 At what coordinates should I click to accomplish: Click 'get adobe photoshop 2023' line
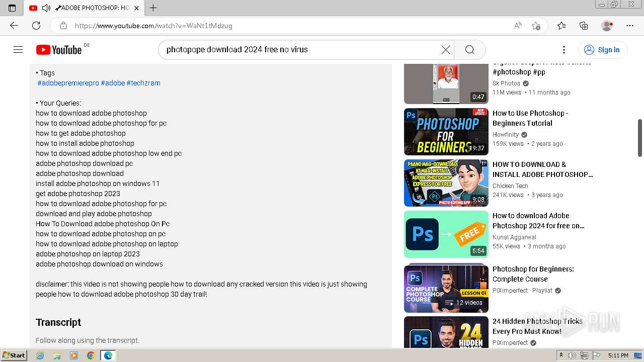coord(78,194)
